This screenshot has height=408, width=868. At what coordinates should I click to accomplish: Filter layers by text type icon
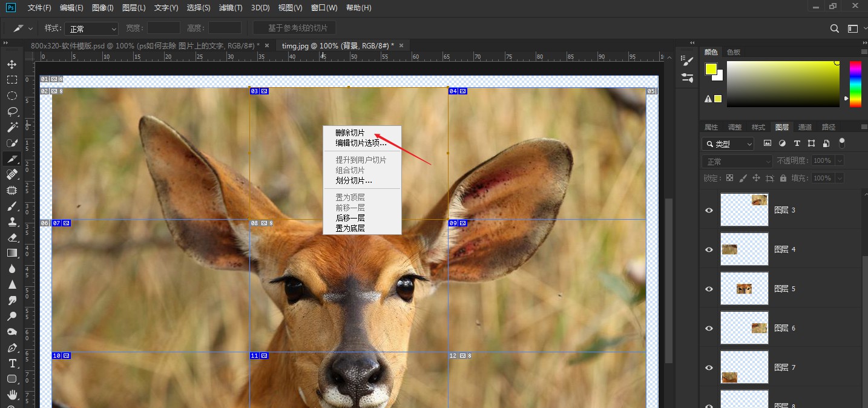[x=797, y=143]
